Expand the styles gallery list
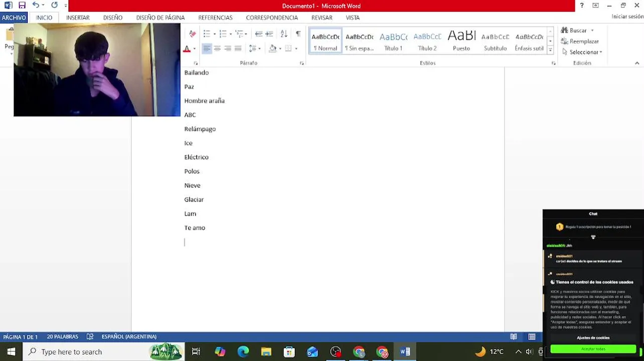 (x=550, y=50)
